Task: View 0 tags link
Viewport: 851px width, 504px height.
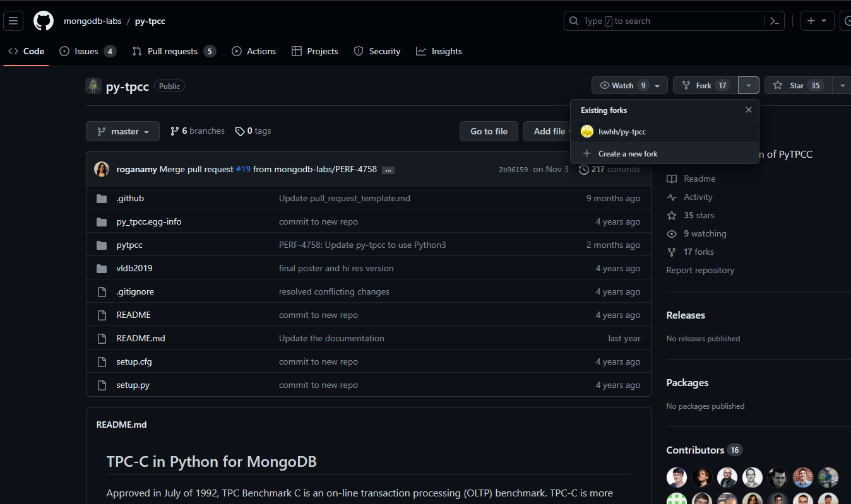Action: pos(253,131)
